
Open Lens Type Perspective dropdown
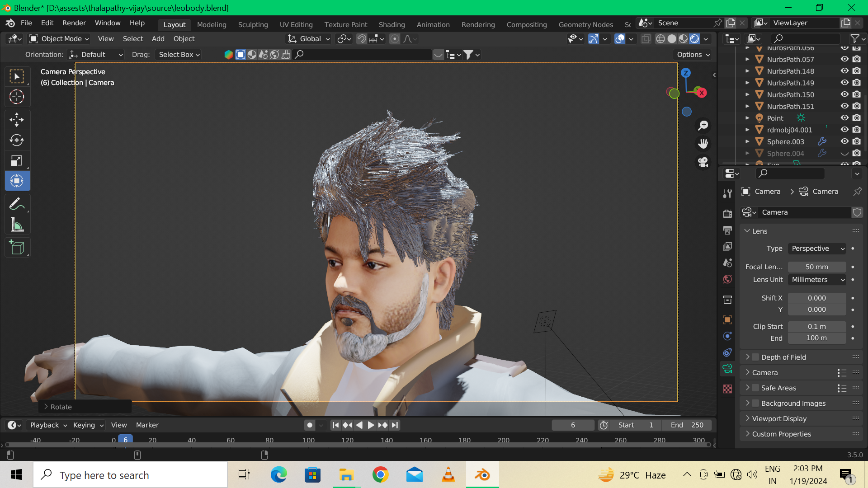click(817, 249)
